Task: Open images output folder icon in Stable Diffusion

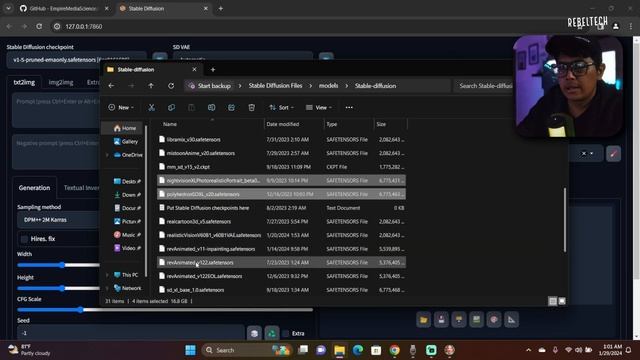Action: (424, 320)
